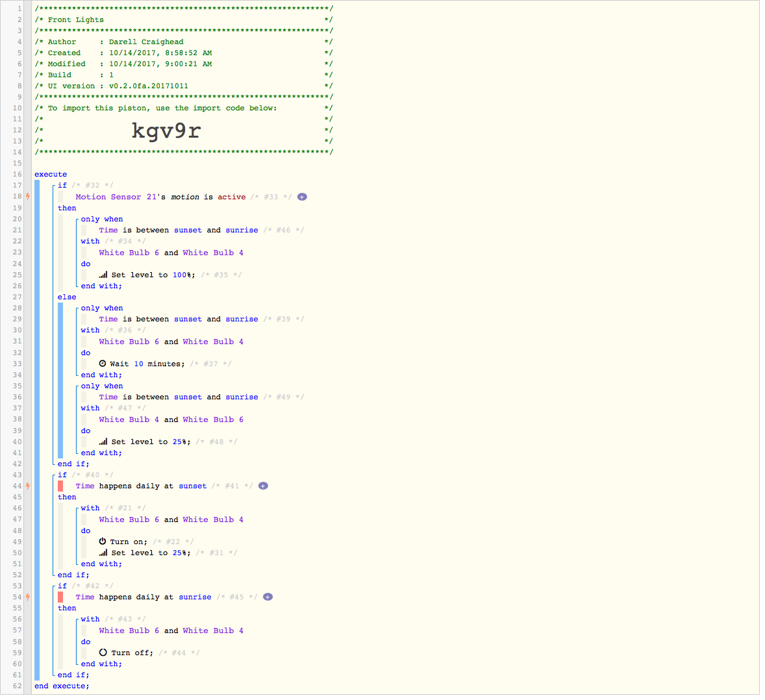Click White Bulb 4 and White Bulb 6 devices

tap(171, 419)
